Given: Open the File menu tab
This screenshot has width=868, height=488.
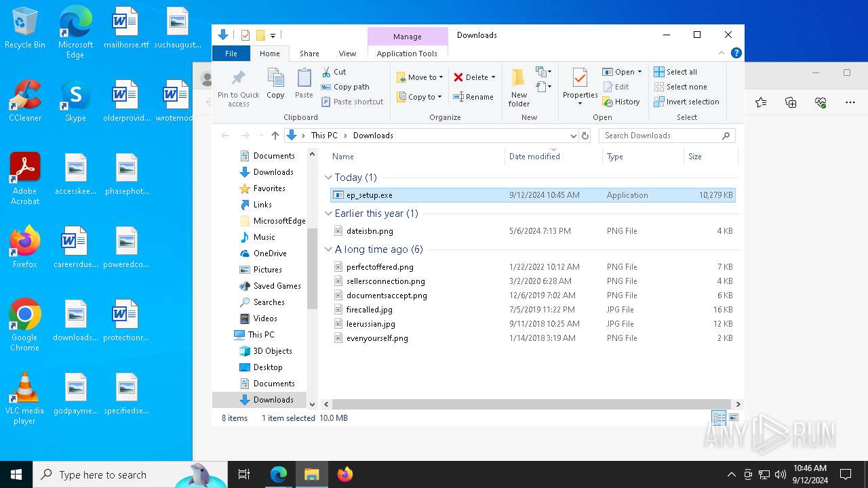Looking at the screenshot, I should pos(231,54).
